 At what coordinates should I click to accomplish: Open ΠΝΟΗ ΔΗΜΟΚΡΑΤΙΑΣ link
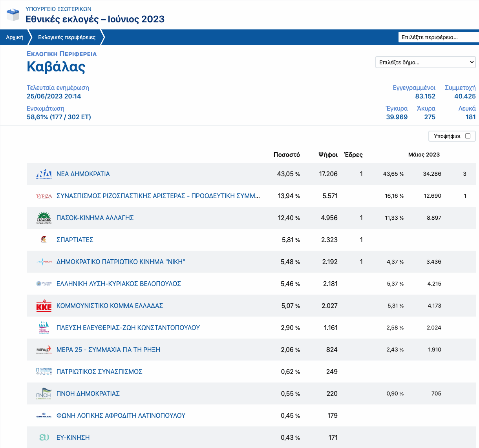88,393
